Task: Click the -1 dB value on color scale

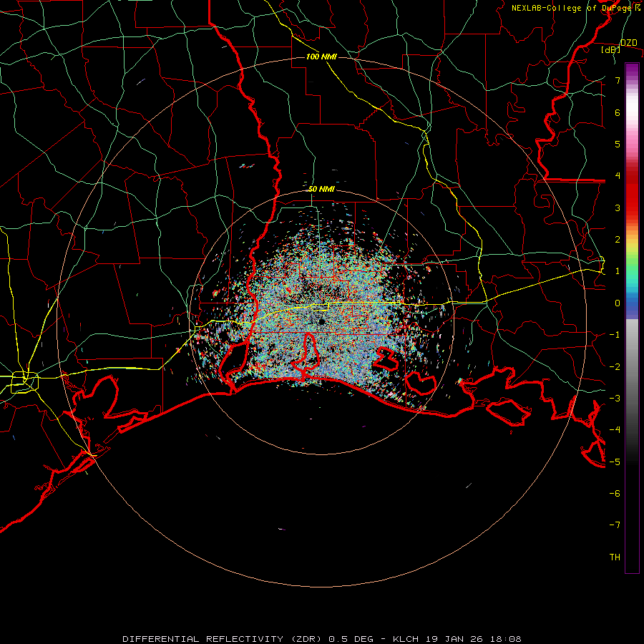Action: click(615, 335)
